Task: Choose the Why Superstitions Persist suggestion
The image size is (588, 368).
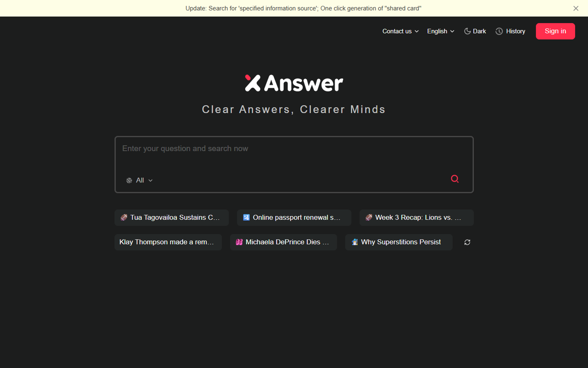Action: pyautogui.click(x=399, y=242)
